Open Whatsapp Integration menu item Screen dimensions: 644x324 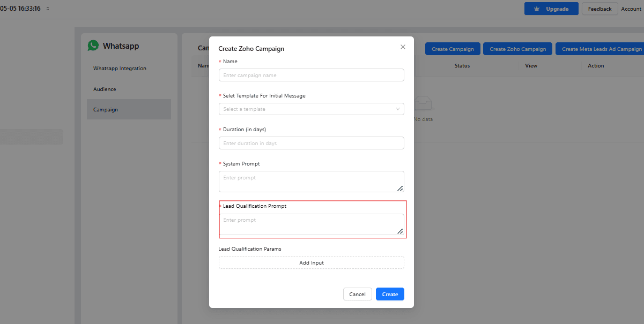click(120, 69)
